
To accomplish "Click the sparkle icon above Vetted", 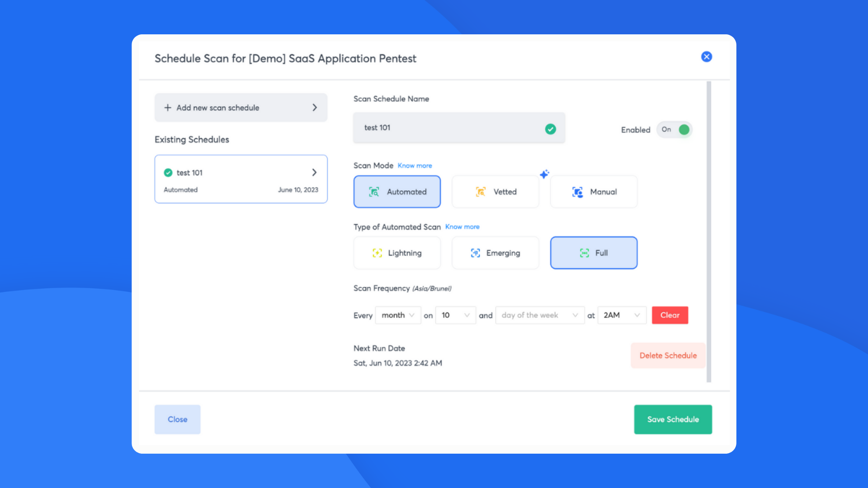I will click(x=544, y=174).
